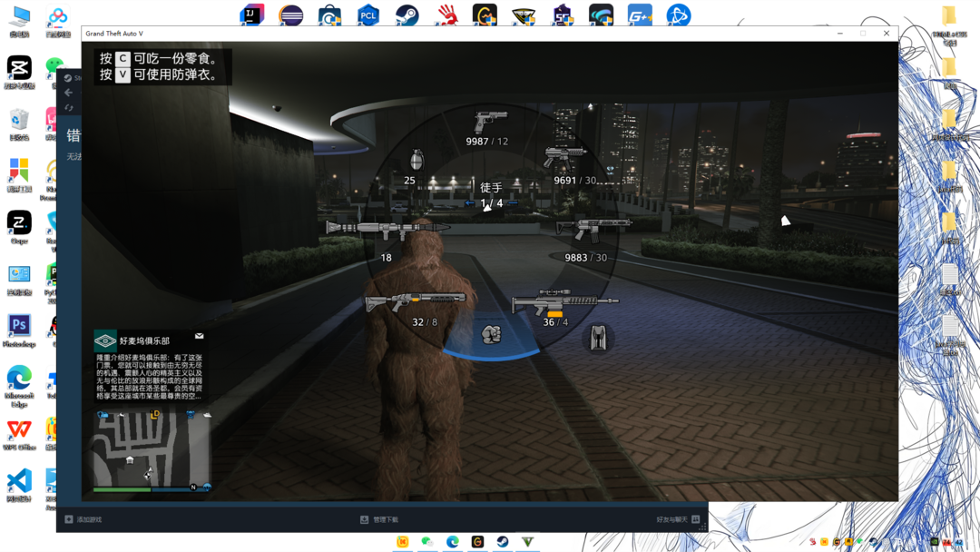Open 好友与聊天 in the Steam window
This screenshot has width=980, height=552.
tap(678, 519)
